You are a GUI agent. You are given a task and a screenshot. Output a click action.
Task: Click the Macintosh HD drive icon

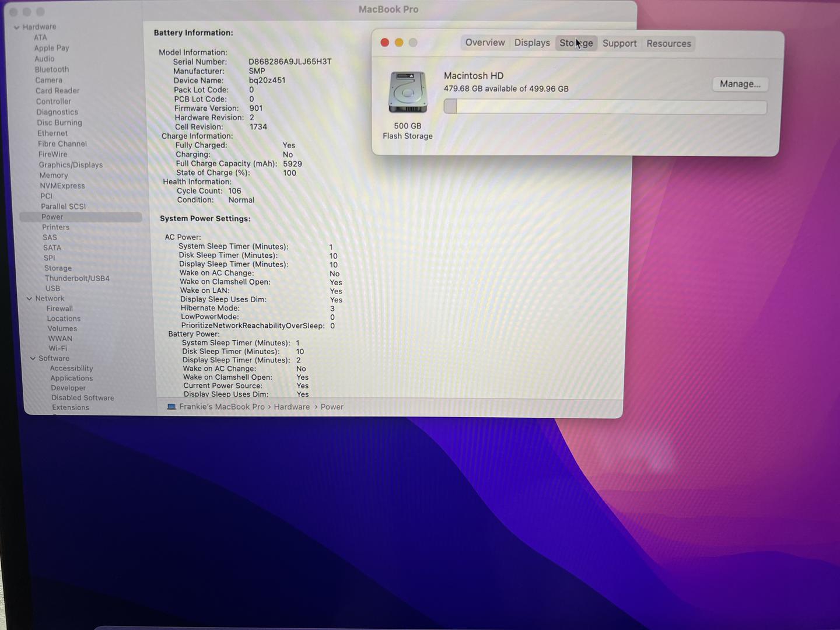click(408, 93)
